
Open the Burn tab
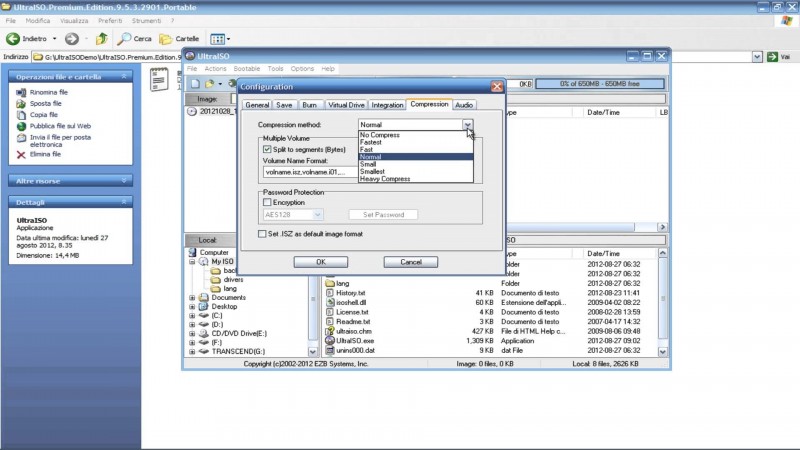click(x=309, y=105)
